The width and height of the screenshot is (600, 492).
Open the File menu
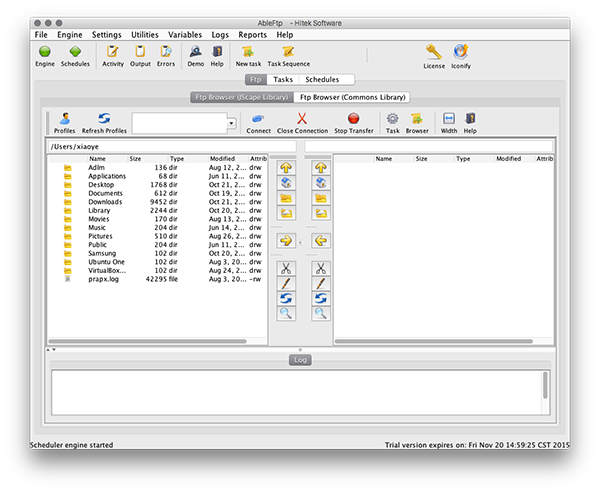[x=41, y=35]
